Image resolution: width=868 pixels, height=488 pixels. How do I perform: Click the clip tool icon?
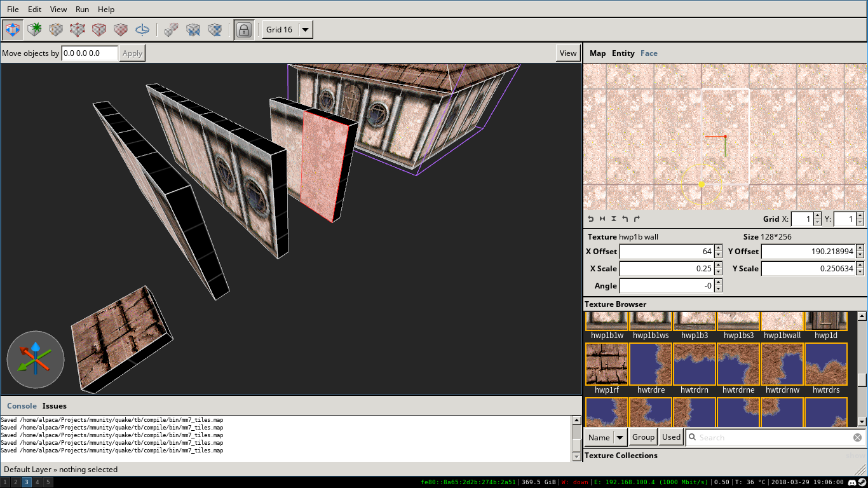click(56, 29)
